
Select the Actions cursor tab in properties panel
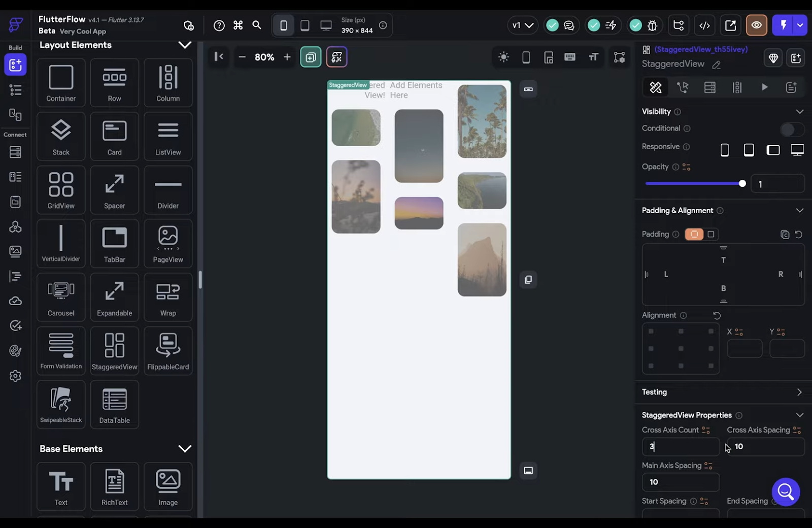pyautogui.click(x=683, y=87)
